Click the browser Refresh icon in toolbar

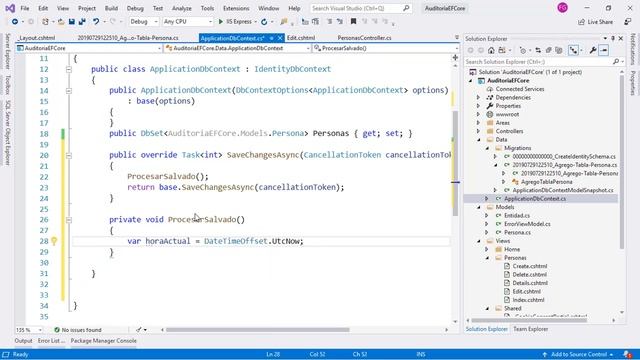tap(264, 22)
